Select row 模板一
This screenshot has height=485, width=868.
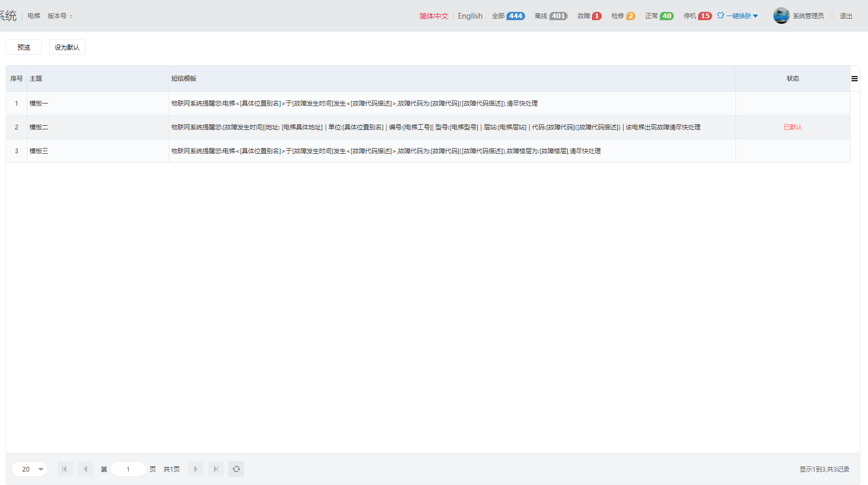(428, 104)
